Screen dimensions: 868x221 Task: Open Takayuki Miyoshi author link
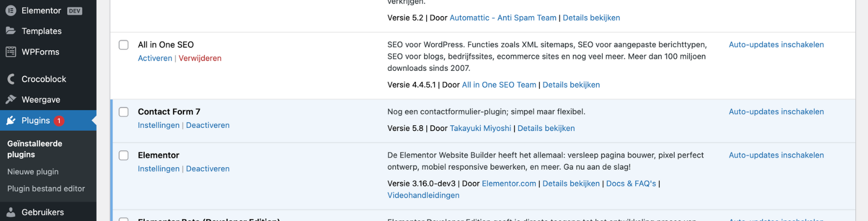(481, 128)
